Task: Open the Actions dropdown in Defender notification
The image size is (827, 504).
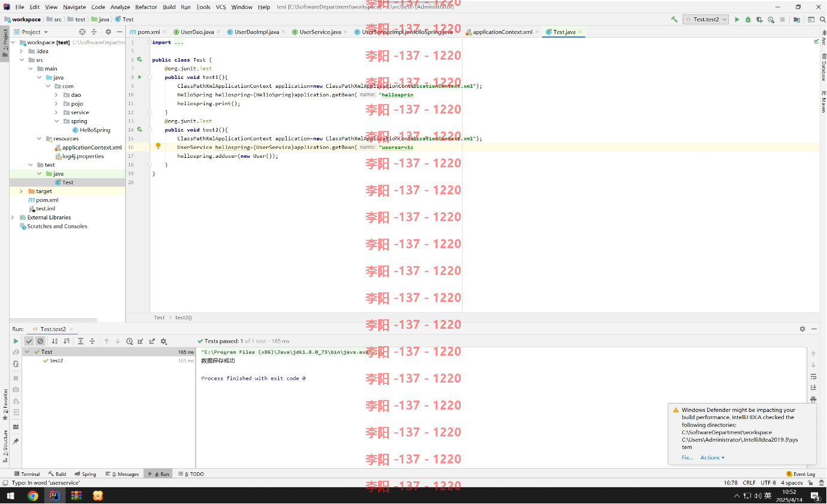Action: point(712,458)
